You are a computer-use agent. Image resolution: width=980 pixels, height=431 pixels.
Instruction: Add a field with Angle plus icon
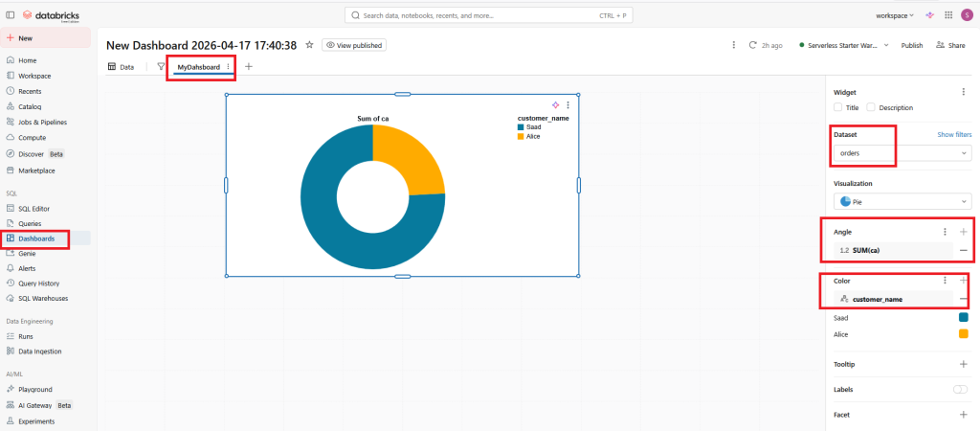[963, 232]
